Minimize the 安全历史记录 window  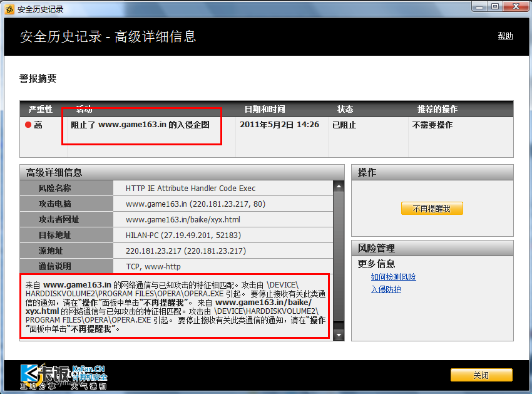point(479,7)
